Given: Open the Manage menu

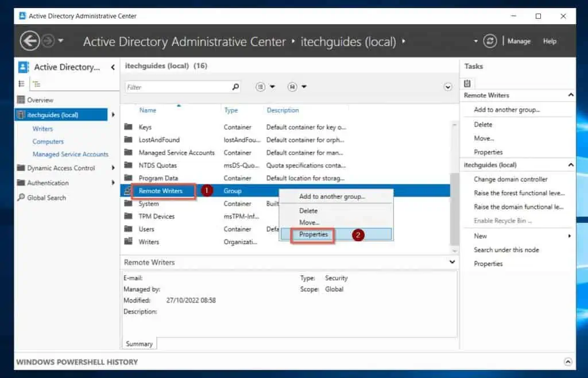Looking at the screenshot, I should point(519,41).
